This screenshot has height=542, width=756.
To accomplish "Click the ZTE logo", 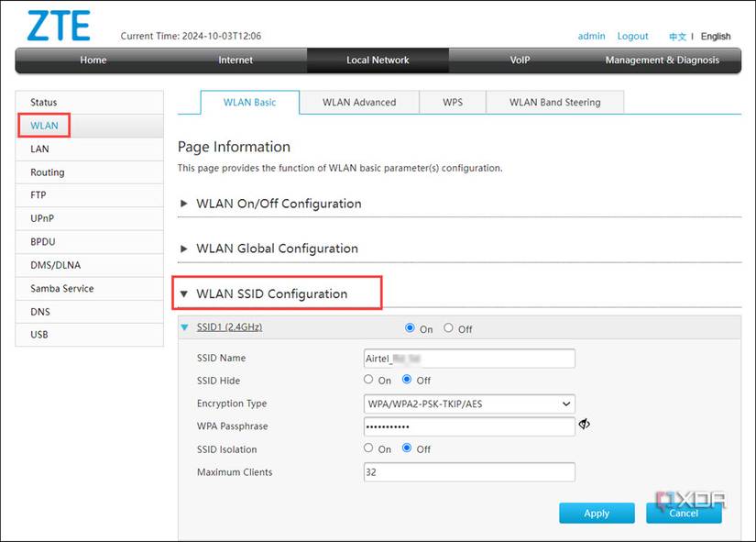I will coord(57,25).
